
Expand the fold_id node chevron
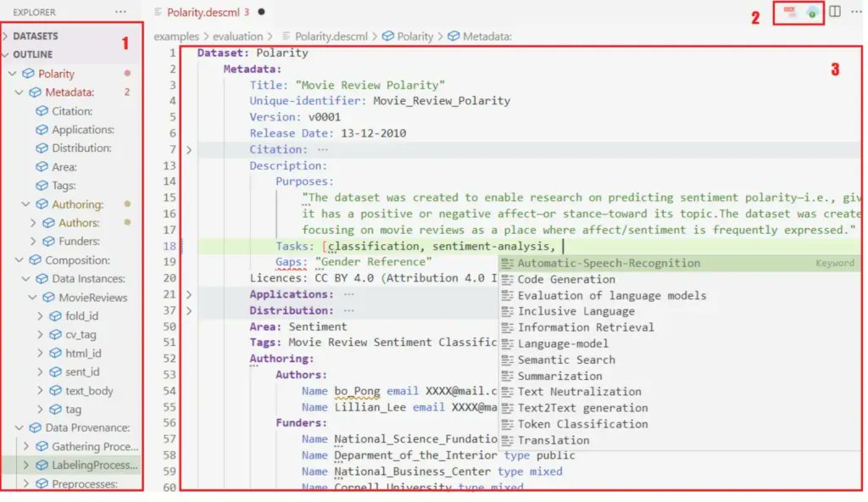(x=40, y=315)
